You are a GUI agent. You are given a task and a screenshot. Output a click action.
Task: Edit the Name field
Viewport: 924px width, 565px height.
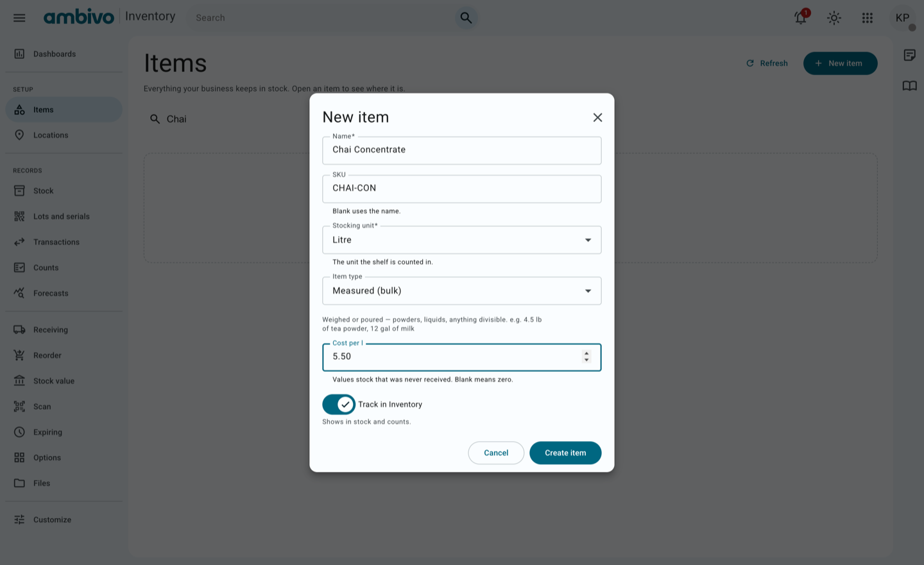(462, 150)
